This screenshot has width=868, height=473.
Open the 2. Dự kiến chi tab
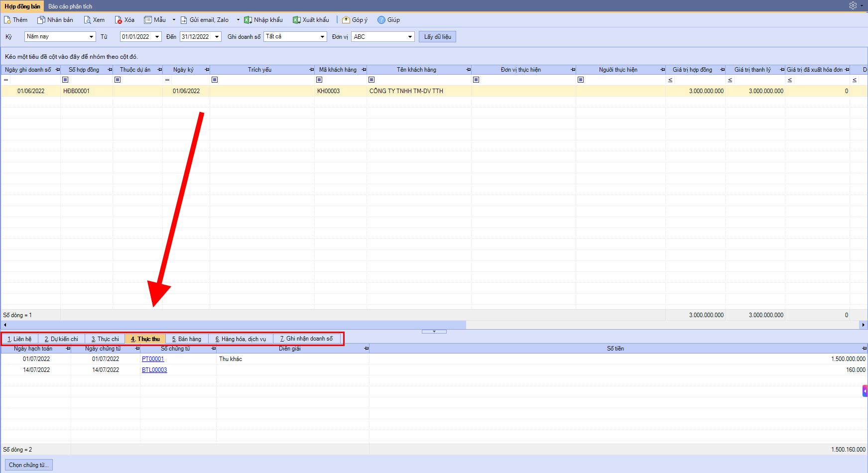[x=61, y=339]
